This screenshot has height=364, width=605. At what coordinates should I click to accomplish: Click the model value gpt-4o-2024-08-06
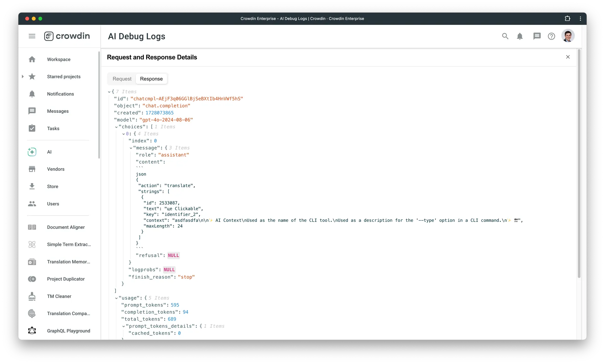pyautogui.click(x=166, y=120)
